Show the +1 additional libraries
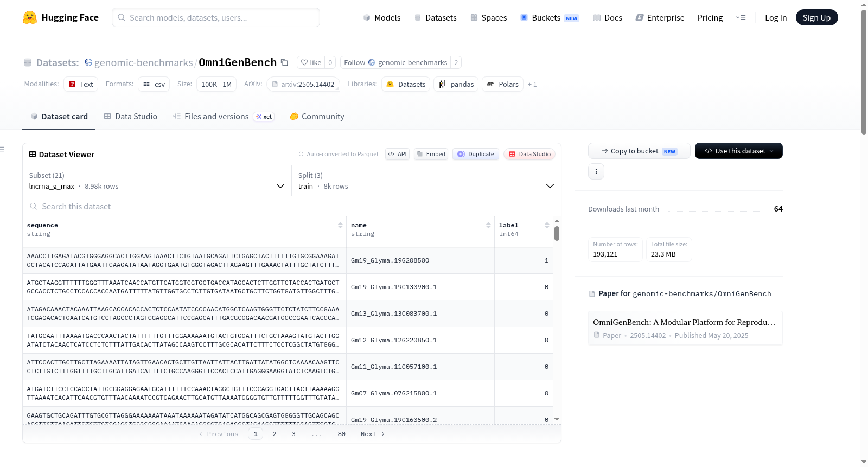Image resolution: width=868 pixels, height=467 pixels. [532, 84]
